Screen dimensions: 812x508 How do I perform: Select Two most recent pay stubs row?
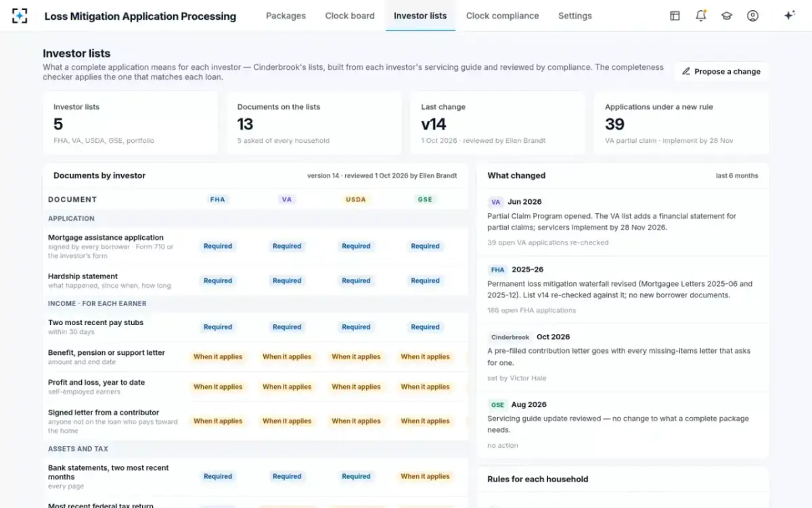256,327
